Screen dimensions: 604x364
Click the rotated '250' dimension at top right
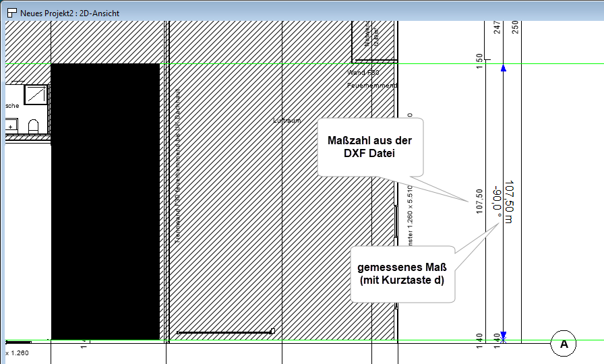coord(515,27)
